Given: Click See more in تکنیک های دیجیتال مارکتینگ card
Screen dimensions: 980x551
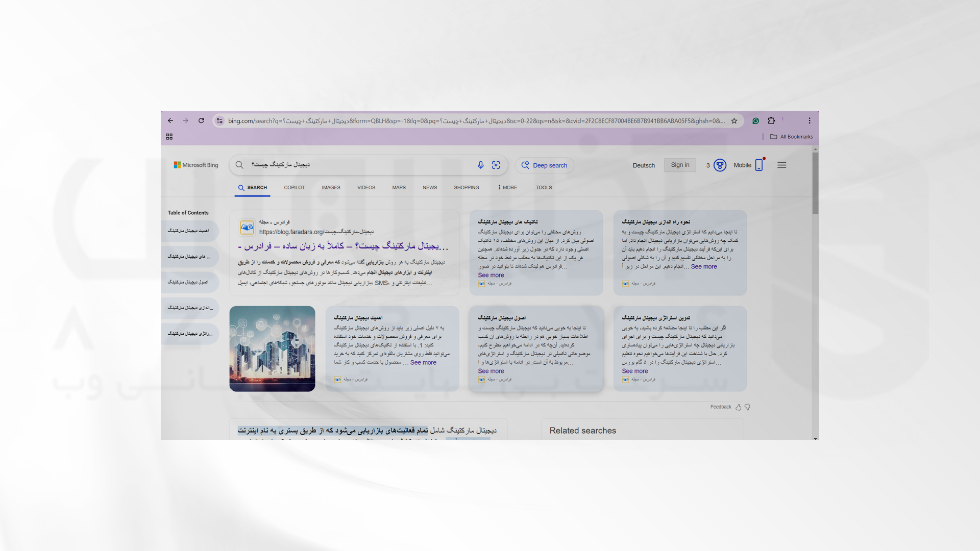Looking at the screenshot, I should coord(491,275).
